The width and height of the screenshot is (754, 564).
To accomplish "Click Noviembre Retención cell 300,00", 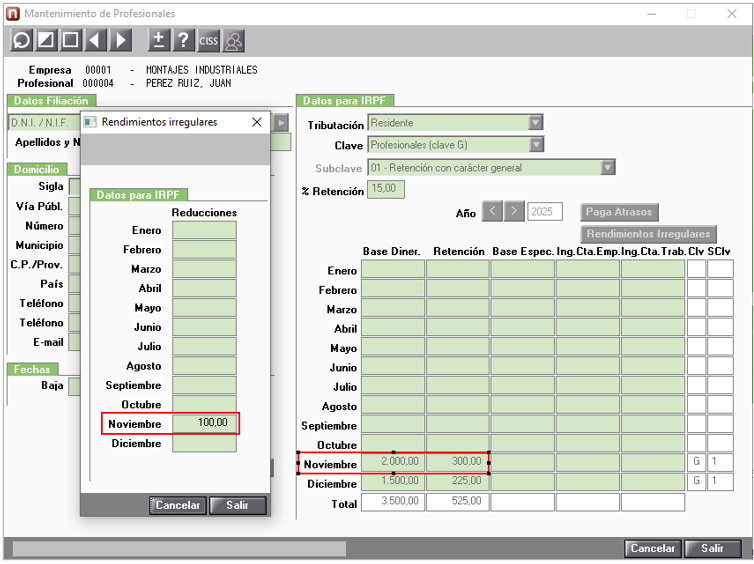I will (x=458, y=462).
